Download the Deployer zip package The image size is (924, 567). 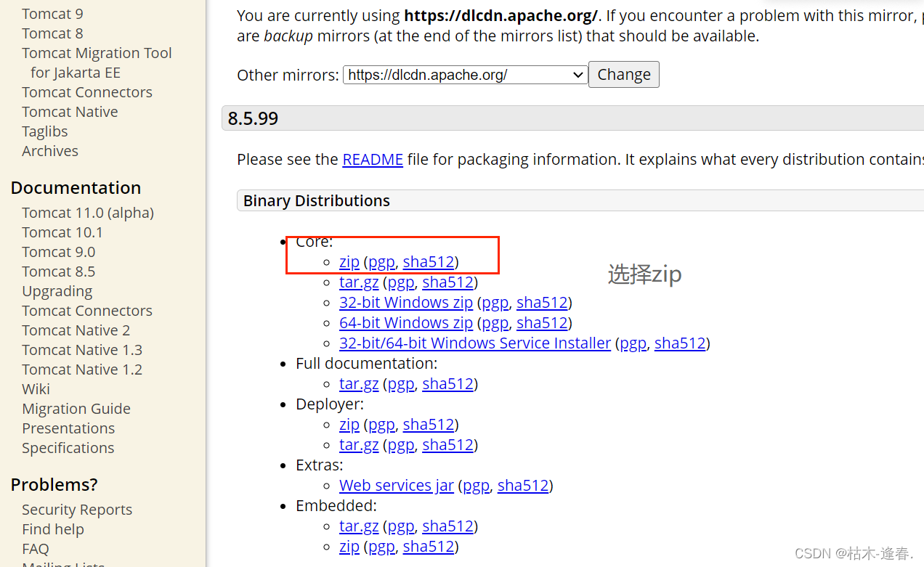[349, 424]
